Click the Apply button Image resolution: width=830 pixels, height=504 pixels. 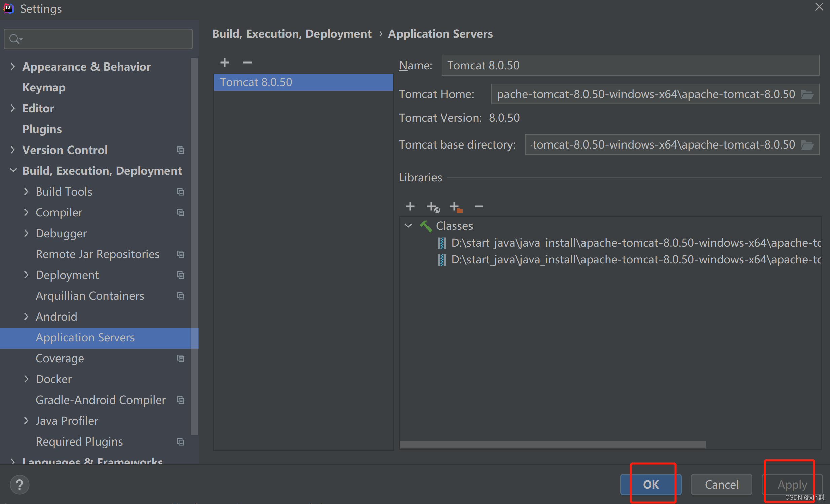792,485
